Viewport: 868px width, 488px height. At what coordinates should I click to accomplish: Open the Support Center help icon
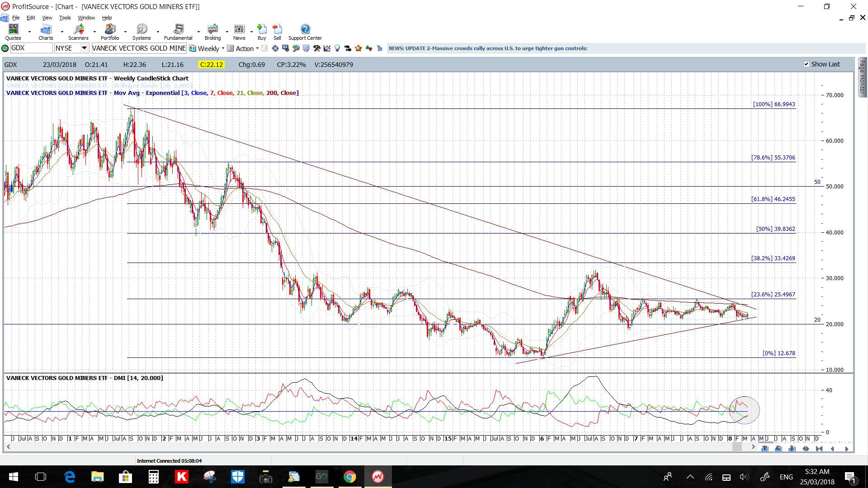pos(305,32)
